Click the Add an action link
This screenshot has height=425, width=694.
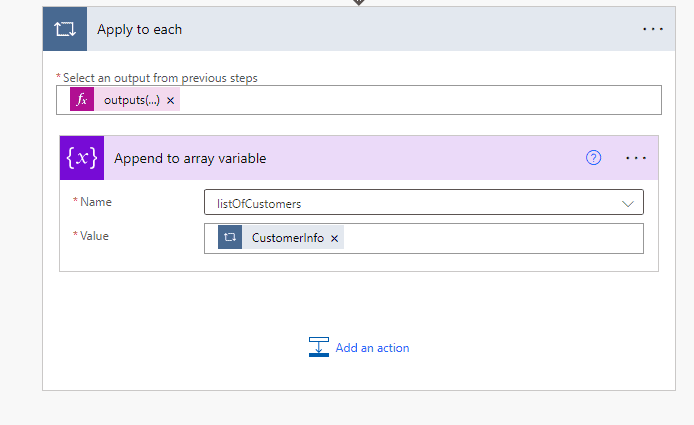pyautogui.click(x=372, y=348)
